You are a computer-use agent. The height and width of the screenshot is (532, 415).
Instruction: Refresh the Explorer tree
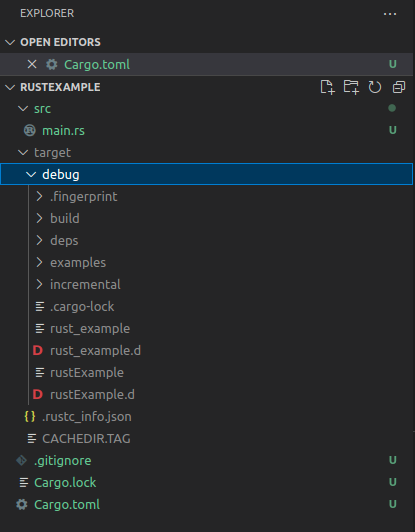pos(375,87)
